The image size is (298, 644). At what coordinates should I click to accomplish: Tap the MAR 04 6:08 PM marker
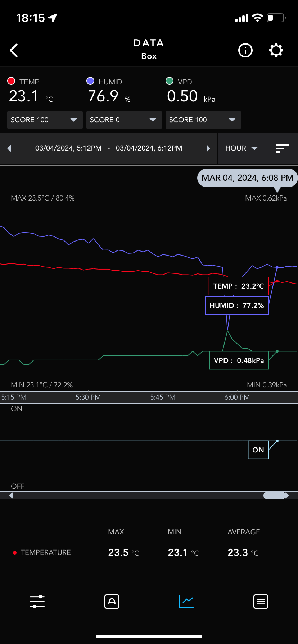tap(247, 178)
